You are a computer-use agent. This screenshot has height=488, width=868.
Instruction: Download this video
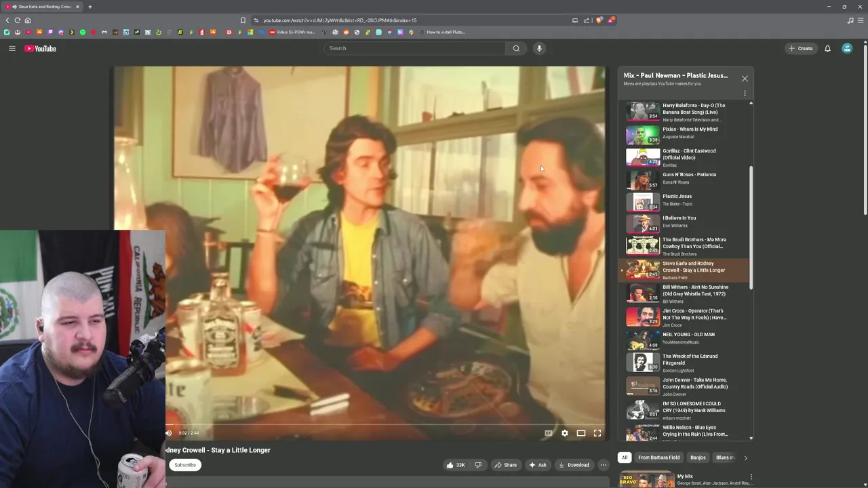[x=574, y=465]
